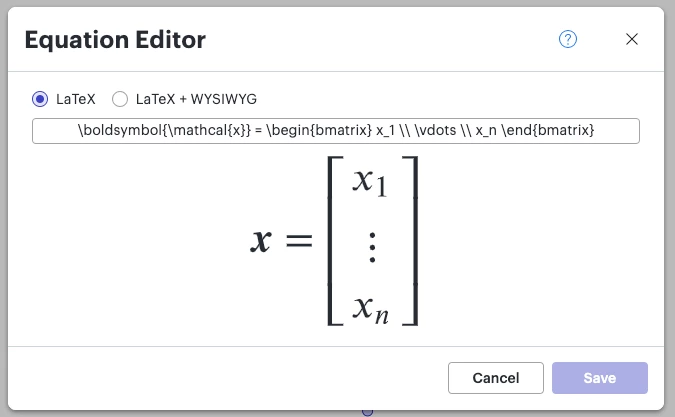The height and width of the screenshot is (417, 675).
Task: Click the Equation Editor title text
Action: coord(115,40)
